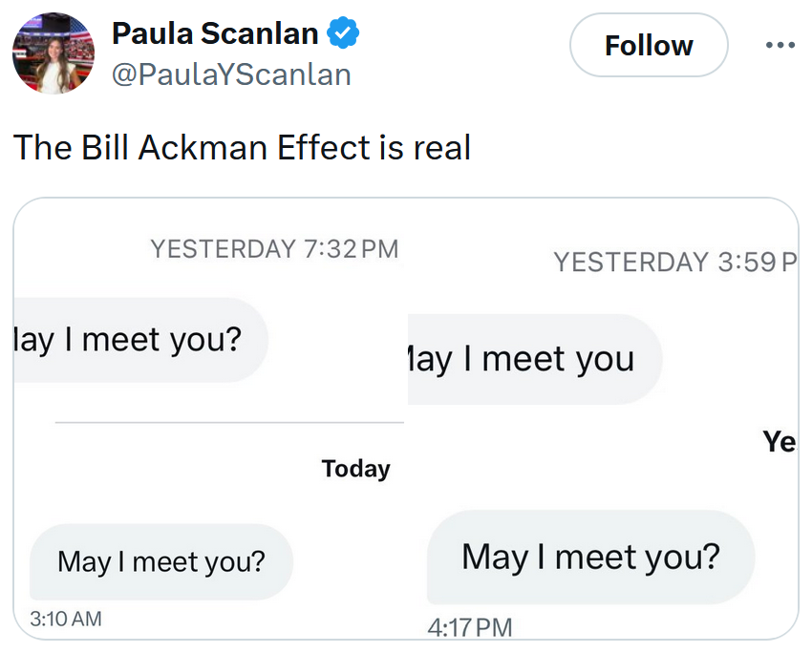Screen dimensions: 812x653
Task: Click the Paula Scanlan display name
Action: tap(214, 32)
